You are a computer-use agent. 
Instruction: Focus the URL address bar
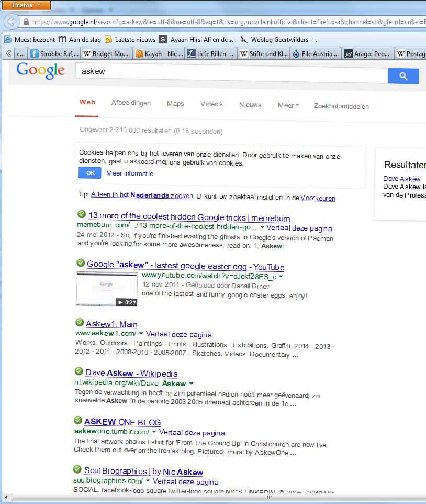point(228,22)
